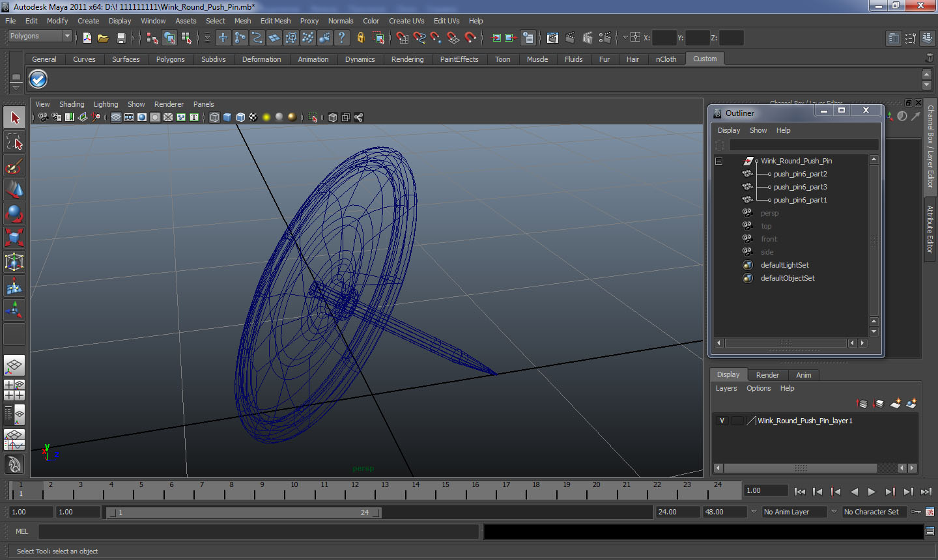
Task: Enable wireframe shading in viewport toolbar
Action: tap(214, 117)
